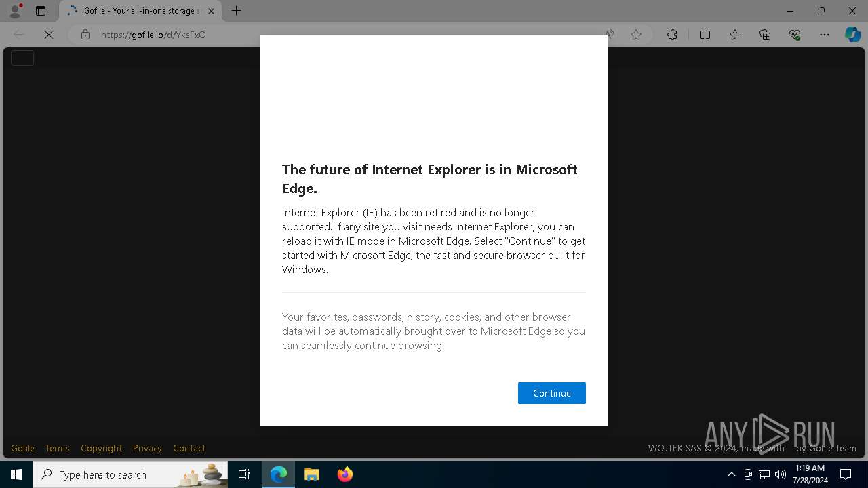Click the page's top-left hamburger box

click(x=22, y=58)
